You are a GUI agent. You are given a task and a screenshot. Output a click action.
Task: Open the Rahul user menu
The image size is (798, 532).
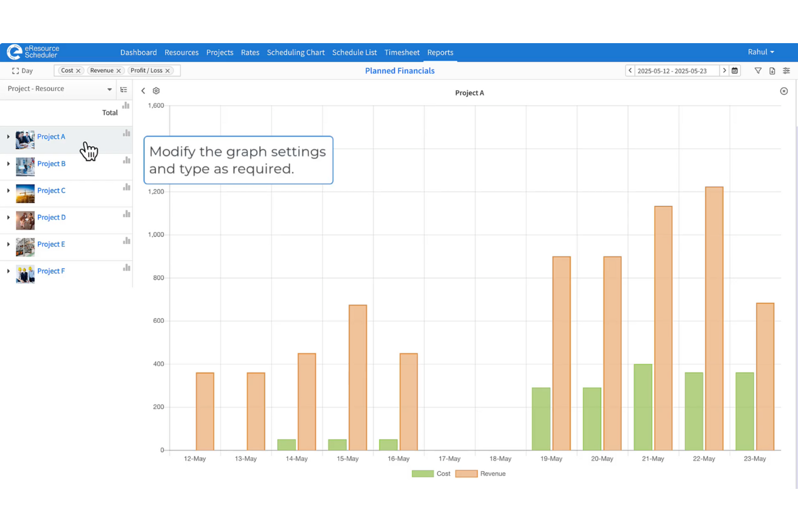pos(761,52)
